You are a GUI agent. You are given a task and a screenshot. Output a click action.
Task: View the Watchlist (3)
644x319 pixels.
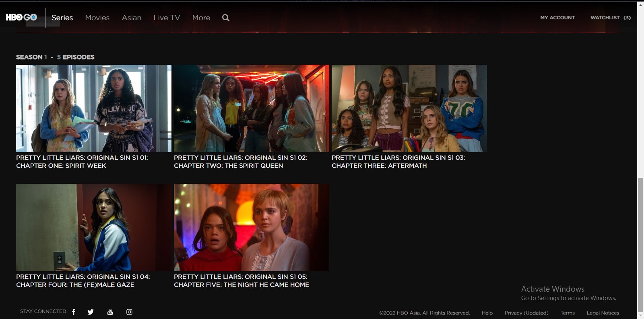coord(611,18)
